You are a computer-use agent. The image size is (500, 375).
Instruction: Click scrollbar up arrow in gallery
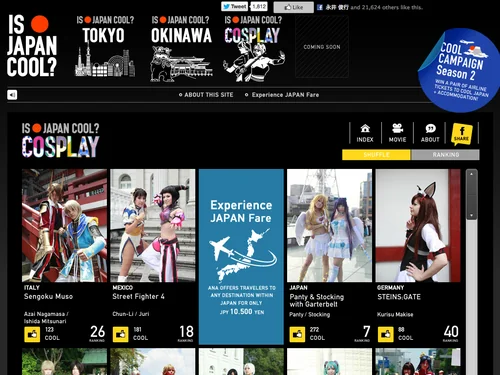pyautogui.click(x=471, y=174)
